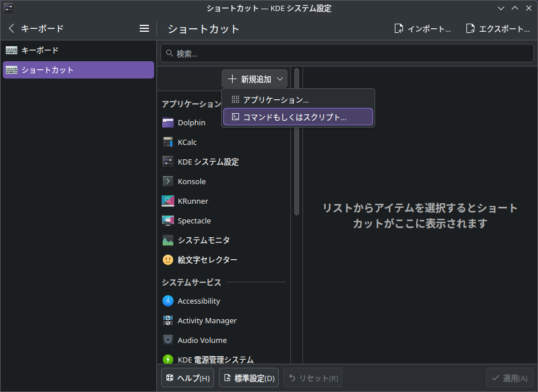Open the hamburger menu in sidebar header

pyautogui.click(x=144, y=28)
